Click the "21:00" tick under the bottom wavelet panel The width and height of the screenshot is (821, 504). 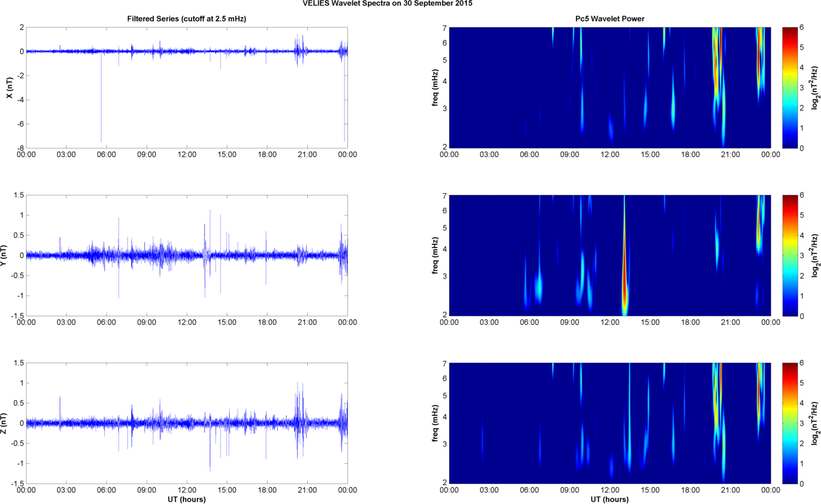(730, 490)
